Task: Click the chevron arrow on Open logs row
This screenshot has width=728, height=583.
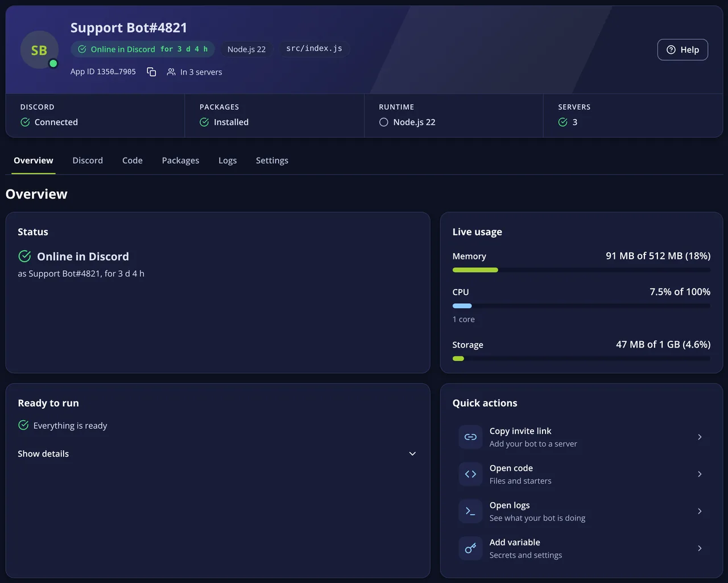Action: click(700, 511)
